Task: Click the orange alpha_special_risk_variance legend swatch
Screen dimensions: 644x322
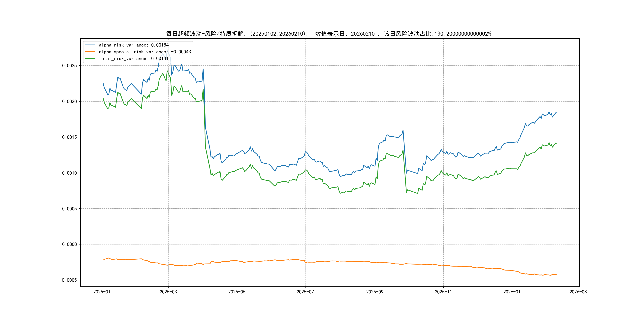Action: 90,52
